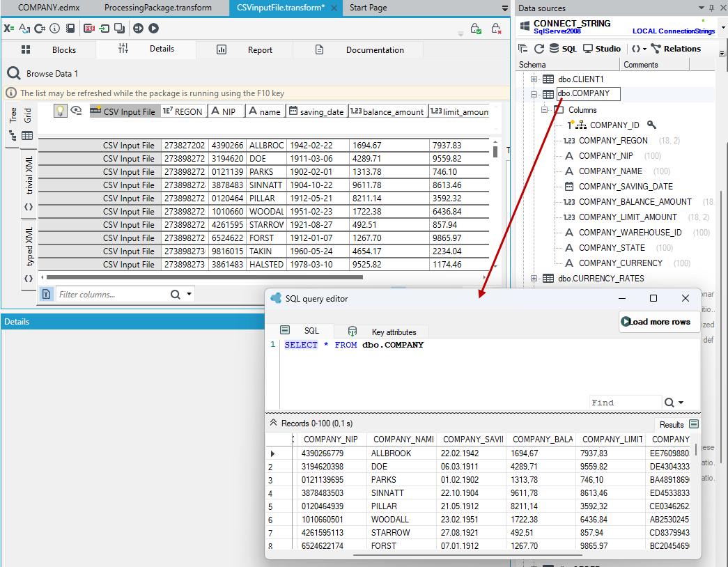This screenshot has height=567, width=728.
Task: Click the Relations button in Data sources
Action: [x=676, y=49]
